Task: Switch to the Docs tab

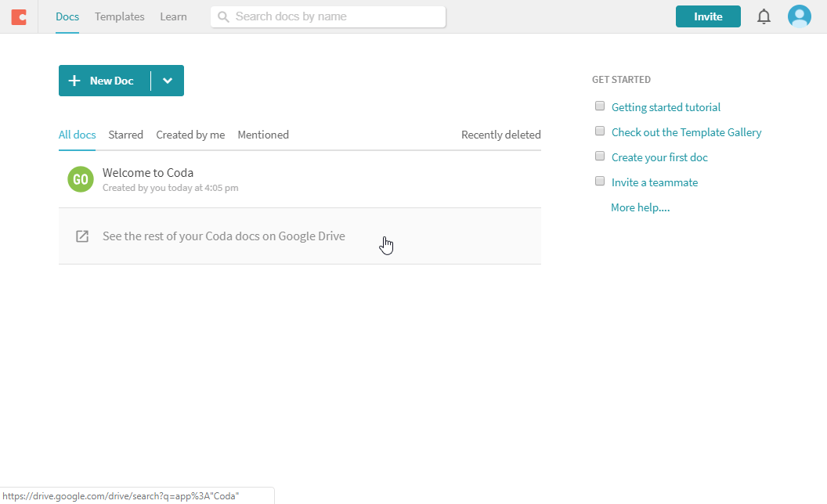Action: (67, 17)
